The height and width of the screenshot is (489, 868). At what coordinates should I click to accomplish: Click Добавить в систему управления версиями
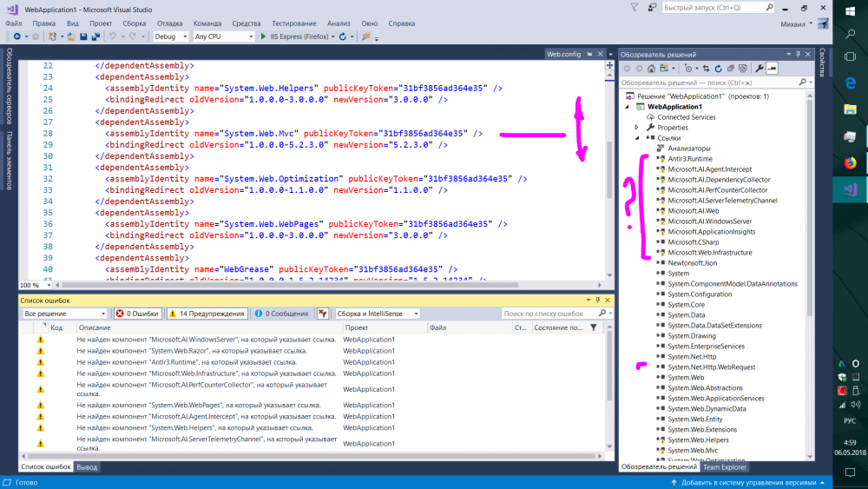[746, 482]
